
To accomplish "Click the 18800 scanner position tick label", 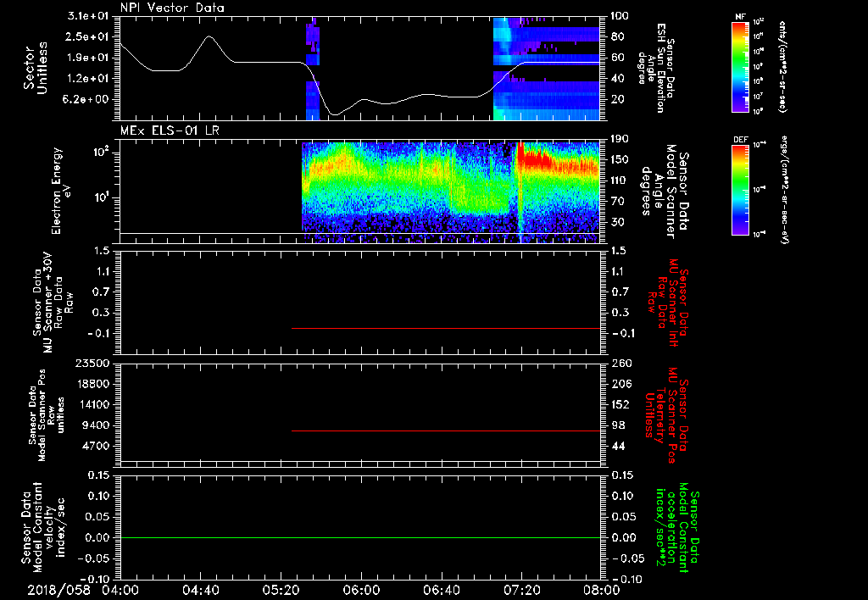I will (93, 384).
